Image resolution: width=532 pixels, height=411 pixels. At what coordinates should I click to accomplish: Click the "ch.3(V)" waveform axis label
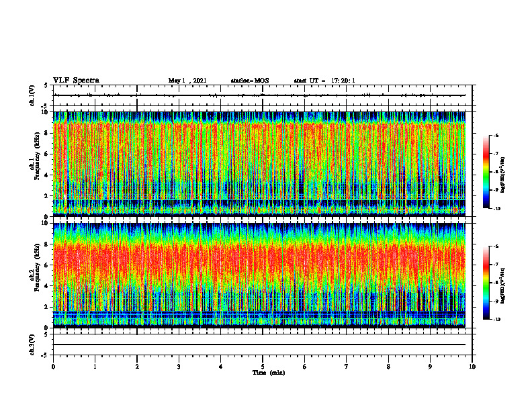(x=32, y=345)
